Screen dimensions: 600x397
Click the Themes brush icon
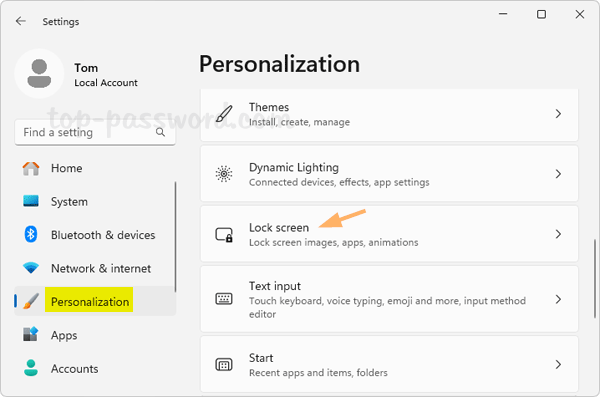tap(224, 113)
